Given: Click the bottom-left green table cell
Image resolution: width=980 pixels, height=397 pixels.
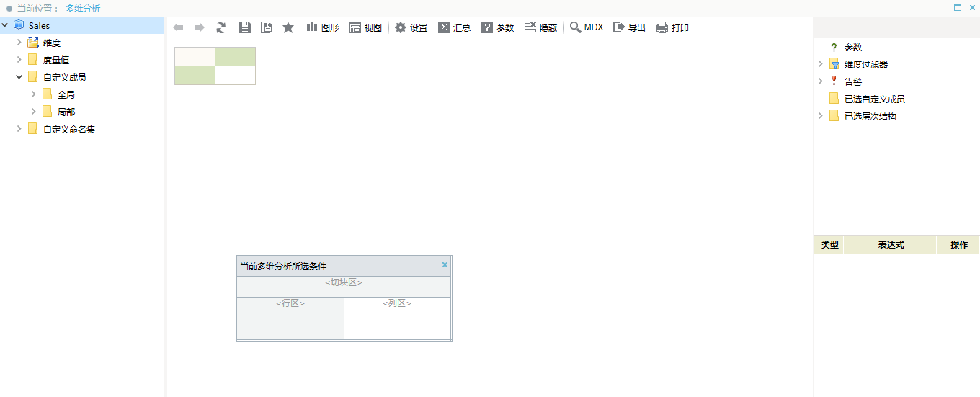Looking at the screenshot, I should click(195, 76).
